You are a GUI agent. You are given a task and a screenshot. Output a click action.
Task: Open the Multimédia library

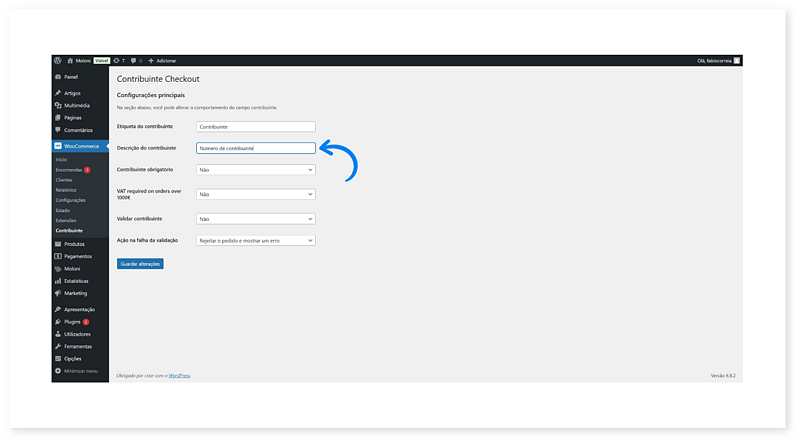coord(76,105)
